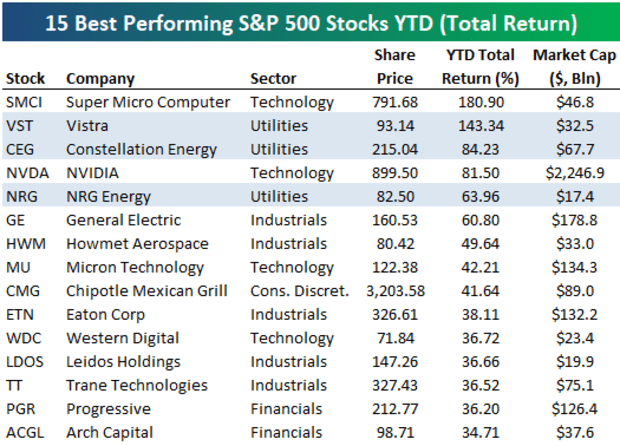Click the Sector column header
The width and height of the screenshot is (620, 446).
[x=274, y=78]
